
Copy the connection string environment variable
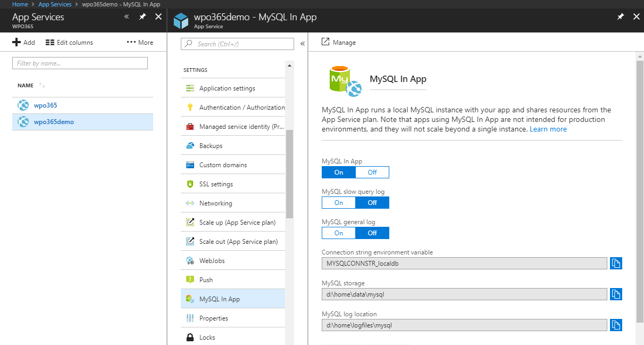click(616, 263)
